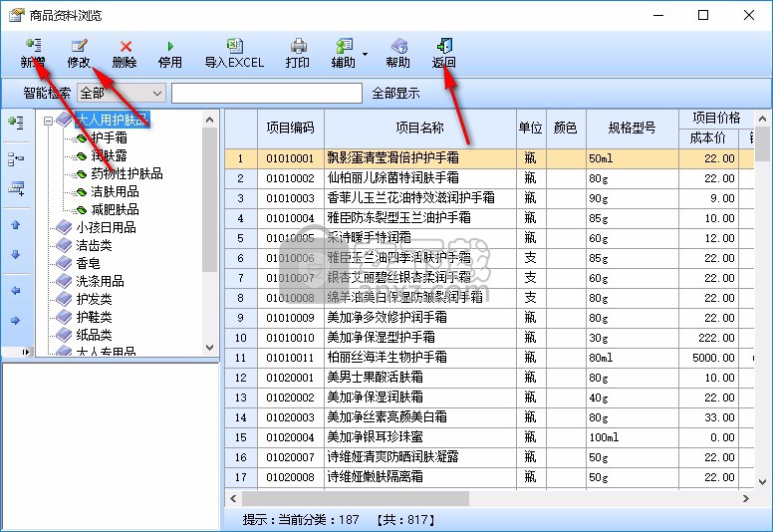773x532 pixels.
Task: Click the blue left arrow sidebar icon
Action: click(15, 290)
